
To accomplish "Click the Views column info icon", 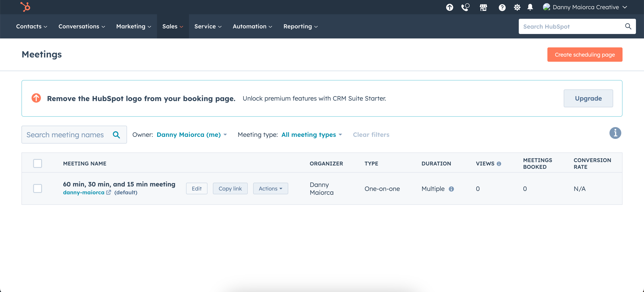I will [x=500, y=163].
